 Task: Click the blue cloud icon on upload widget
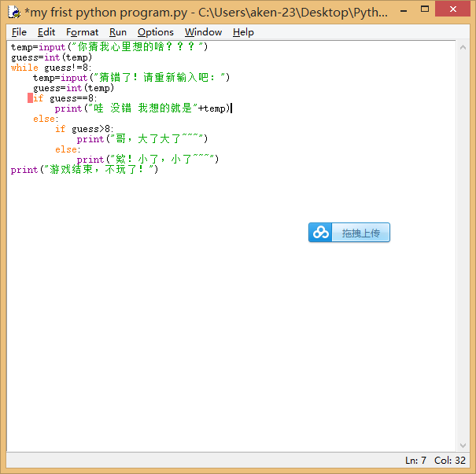tap(321, 233)
